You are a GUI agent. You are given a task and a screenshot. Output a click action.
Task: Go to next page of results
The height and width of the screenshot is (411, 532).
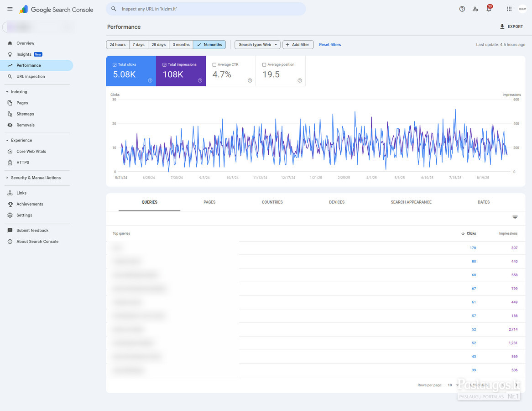[516, 385]
